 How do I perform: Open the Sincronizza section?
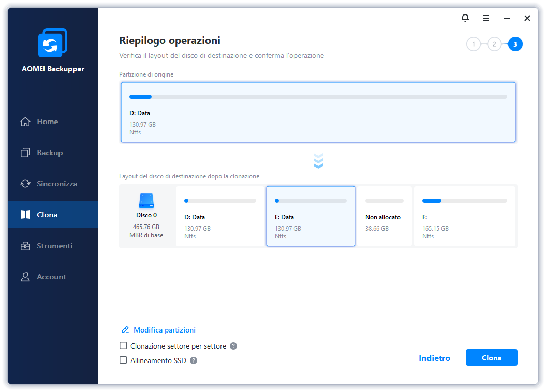(x=53, y=184)
